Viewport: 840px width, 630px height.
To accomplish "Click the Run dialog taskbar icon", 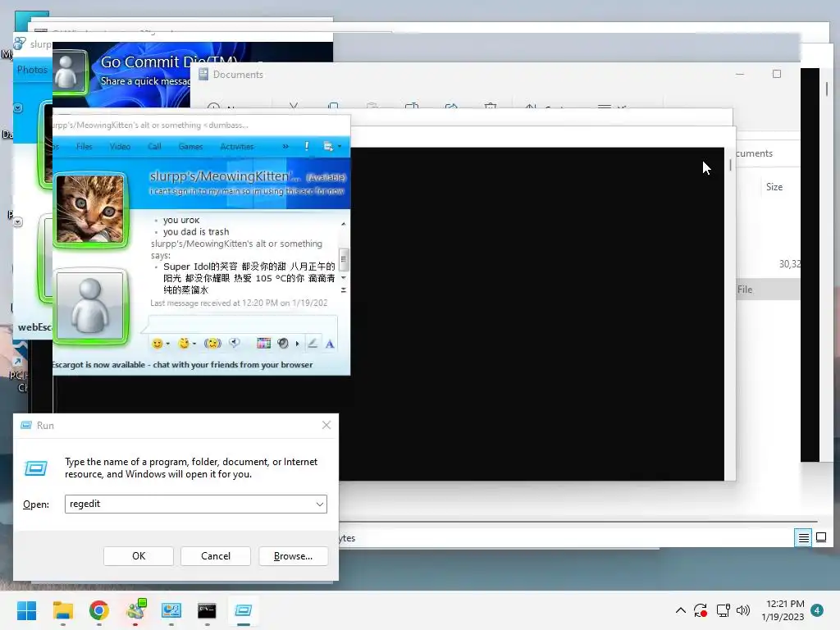I will tap(243, 610).
